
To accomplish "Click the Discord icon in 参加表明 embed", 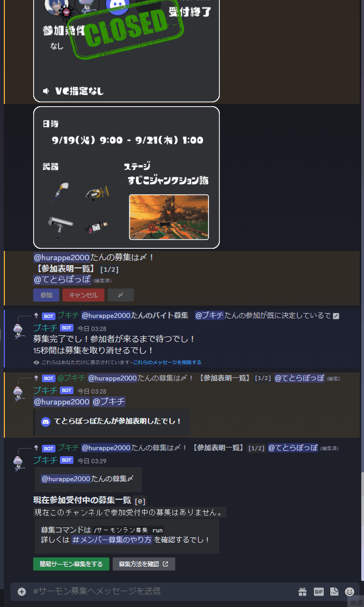I will (46, 421).
